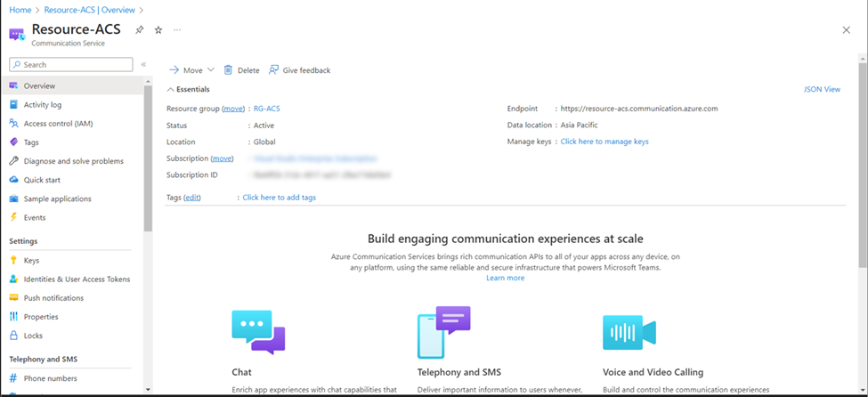
Task: Click the Global location value
Action: pos(264,142)
